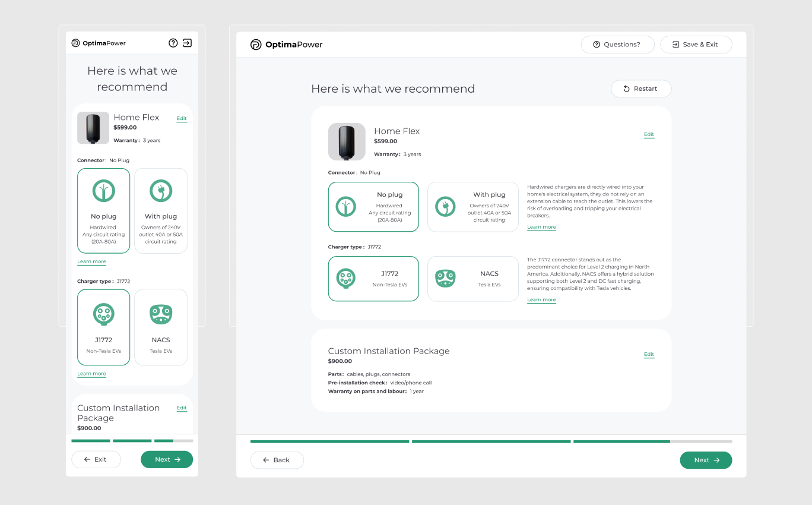This screenshot has height=505, width=812.
Task: Click the OptimaPower logo in mobile view
Action: 99,43
